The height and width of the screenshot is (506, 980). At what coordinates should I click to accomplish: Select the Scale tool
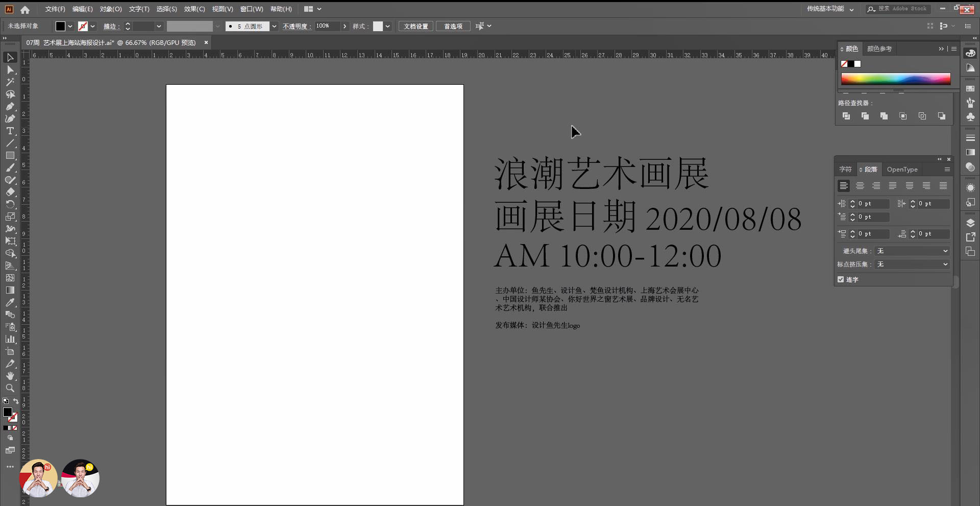(10, 216)
